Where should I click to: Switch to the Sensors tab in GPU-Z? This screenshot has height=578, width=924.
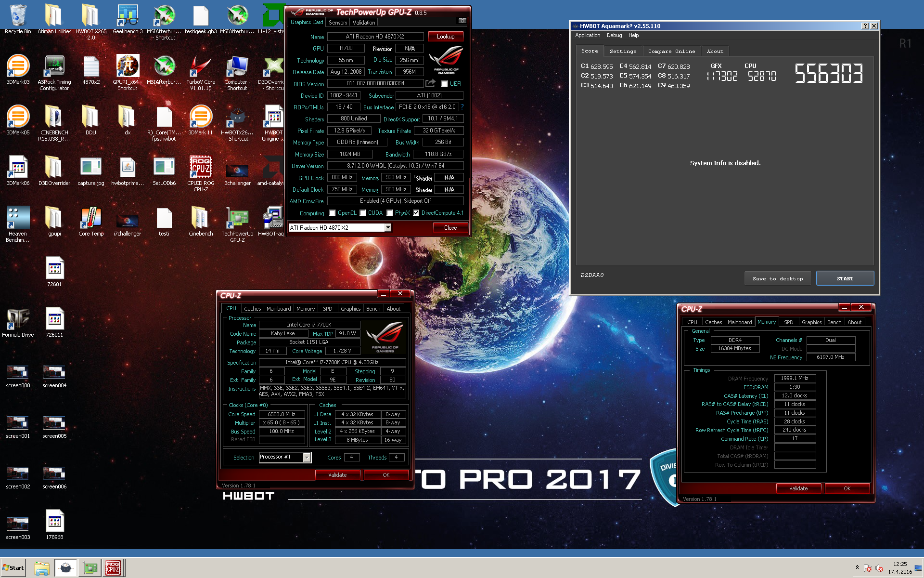point(338,23)
